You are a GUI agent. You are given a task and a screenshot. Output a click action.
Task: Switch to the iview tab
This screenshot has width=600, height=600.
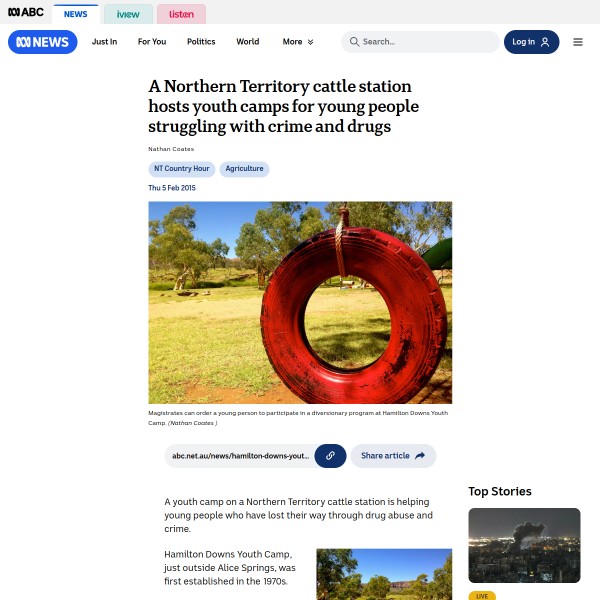tap(128, 14)
